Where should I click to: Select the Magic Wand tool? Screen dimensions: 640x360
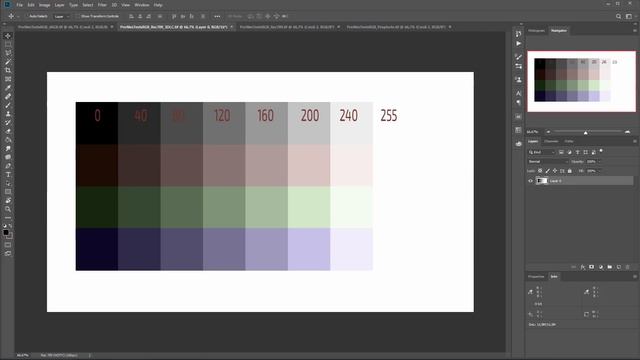click(x=8, y=62)
